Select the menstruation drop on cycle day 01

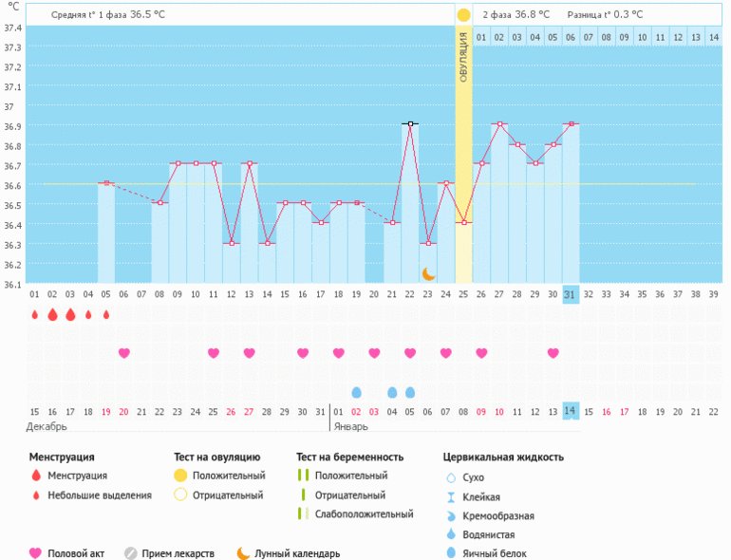tap(35, 314)
